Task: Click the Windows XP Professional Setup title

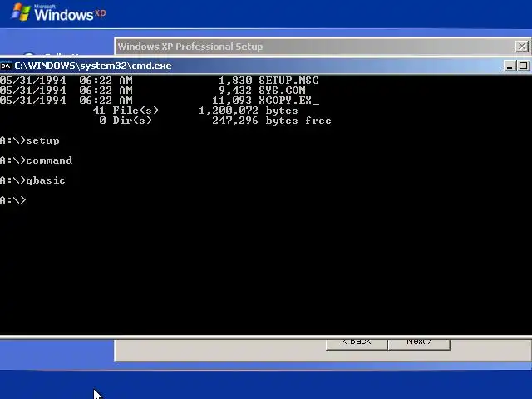Action: [x=190, y=47]
